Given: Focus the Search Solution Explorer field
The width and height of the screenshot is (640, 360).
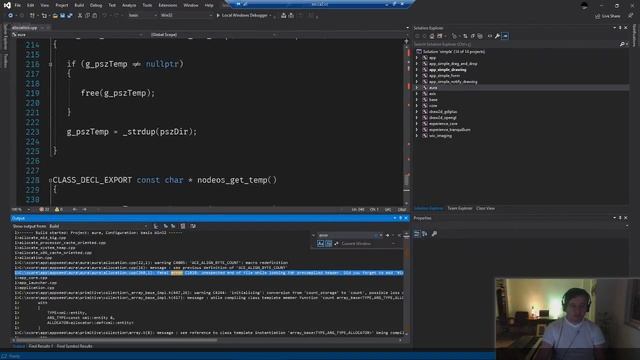Looking at the screenshot, I should point(516,44).
